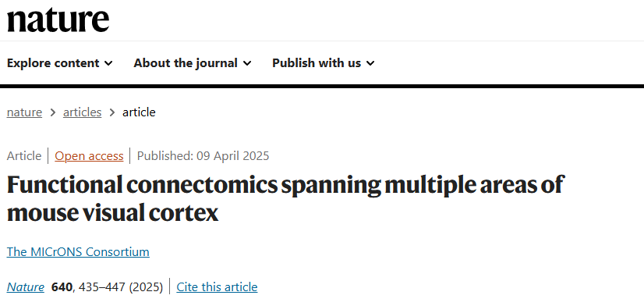Open the About the journal menu
The height and width of the screenshot is (306, 644).
[193, 63]
